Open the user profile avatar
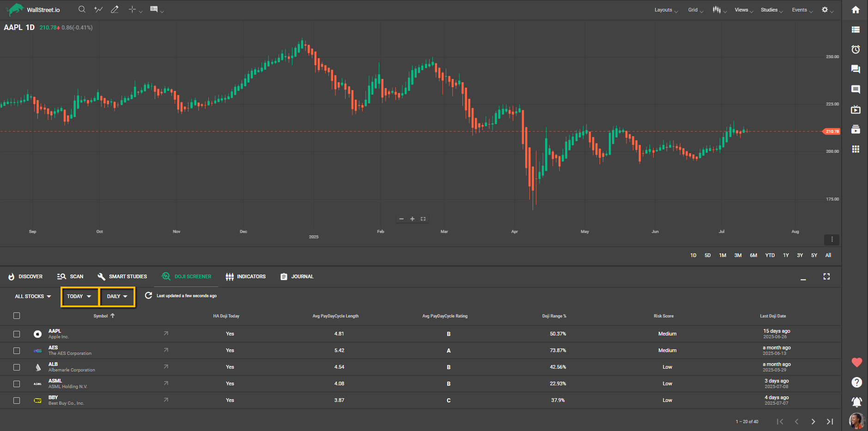 (x=856, y=421)
